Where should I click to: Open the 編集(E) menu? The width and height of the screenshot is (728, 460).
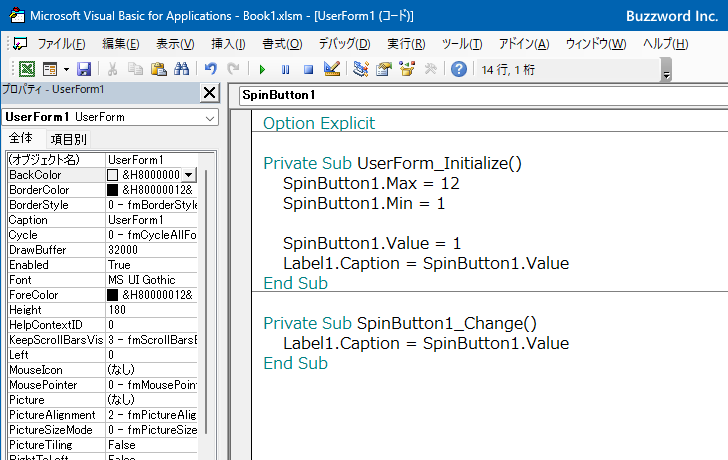click(121, 44)
